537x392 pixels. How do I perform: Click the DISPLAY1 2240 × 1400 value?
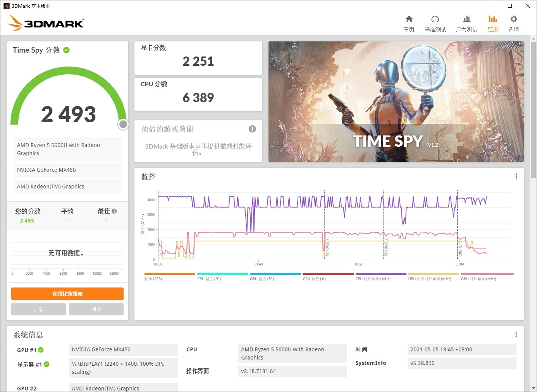coord(123,368)
